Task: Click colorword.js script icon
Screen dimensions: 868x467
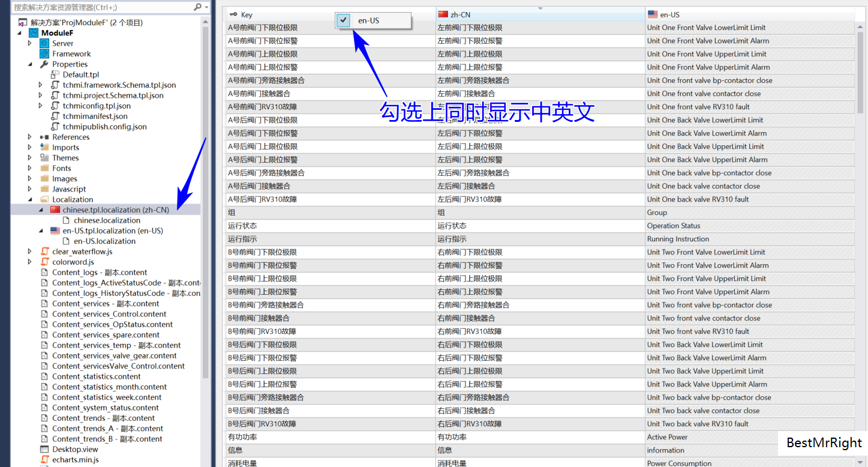Action: pyautogui.click(x=44, y=262)
